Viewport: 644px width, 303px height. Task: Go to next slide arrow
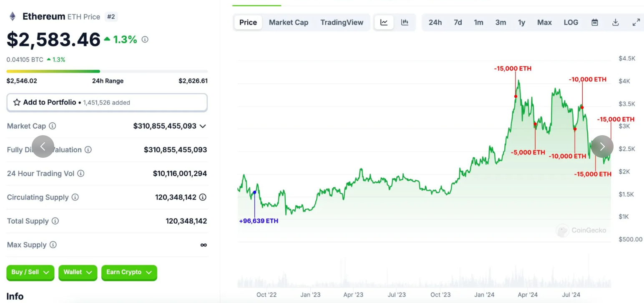602,146
